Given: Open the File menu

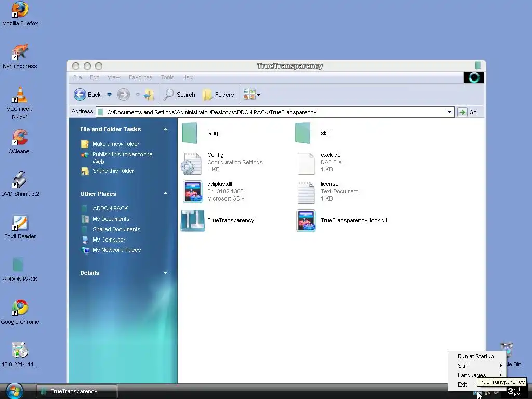Looking at the screenshot, I should [77, 77].
